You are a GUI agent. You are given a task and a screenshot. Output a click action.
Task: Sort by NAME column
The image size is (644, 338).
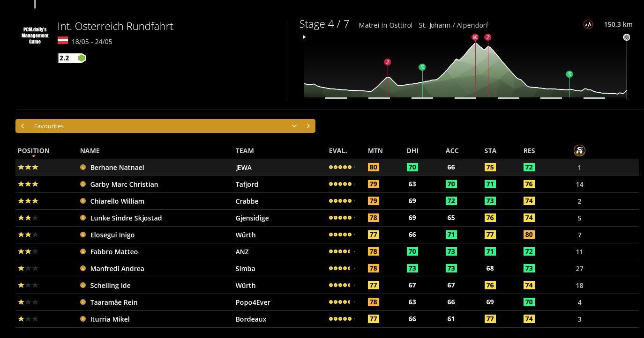coord(90,151)
